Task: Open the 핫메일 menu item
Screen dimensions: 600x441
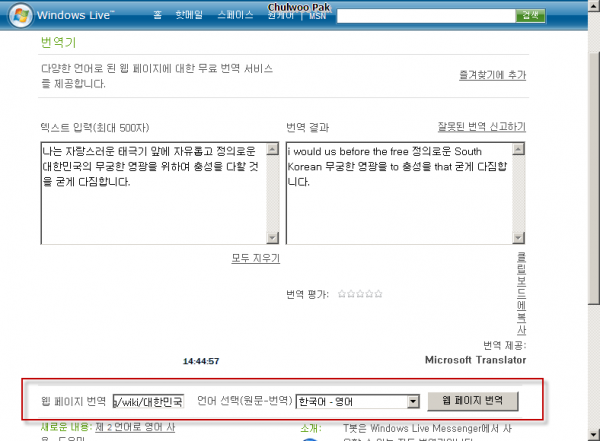Action: [x=189, y=15]
